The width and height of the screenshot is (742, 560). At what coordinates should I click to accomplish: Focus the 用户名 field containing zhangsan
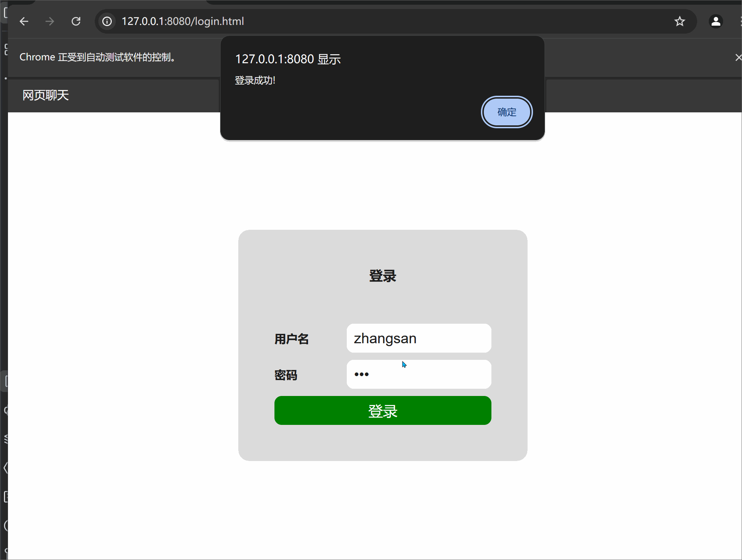[x=419, y=338]
